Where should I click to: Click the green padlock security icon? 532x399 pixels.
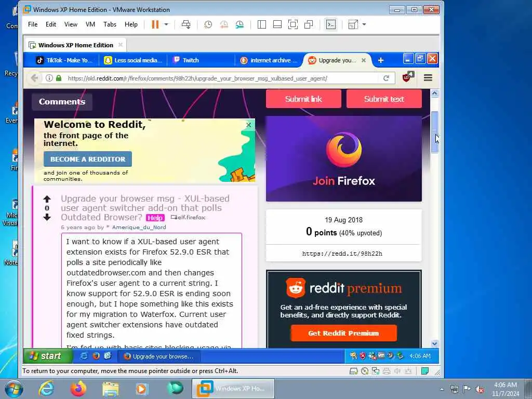59,78
